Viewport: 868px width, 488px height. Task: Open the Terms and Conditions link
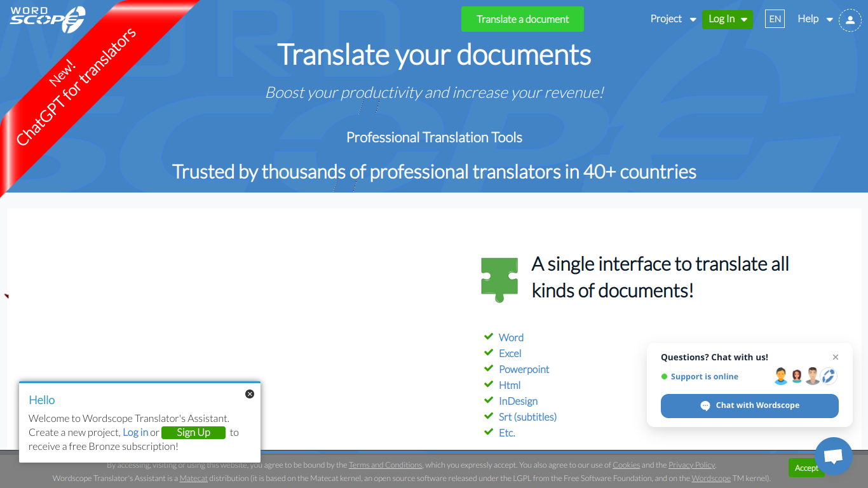click(385, 465)
